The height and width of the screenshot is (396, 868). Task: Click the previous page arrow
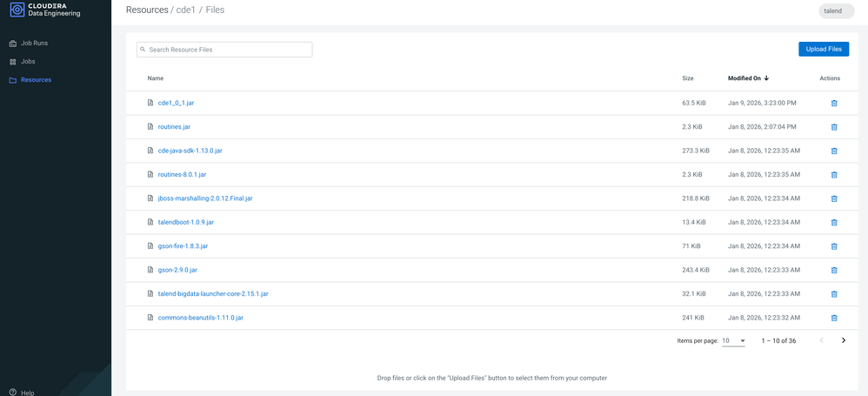[x=822, y=340]
